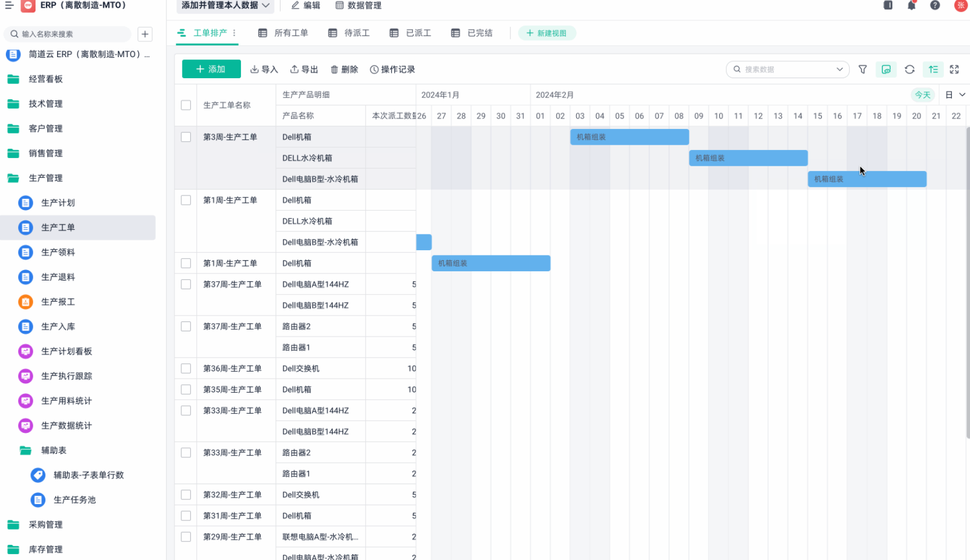Focus the sidebar name search field
This screenshot has height=560, width=970.
coord(67,34)
